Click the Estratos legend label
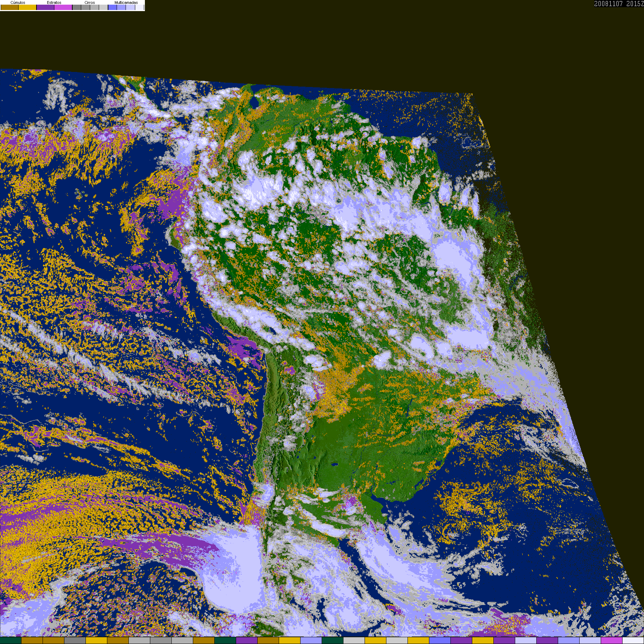This screenshot has width=644, height=644. (x=54, y=3)
